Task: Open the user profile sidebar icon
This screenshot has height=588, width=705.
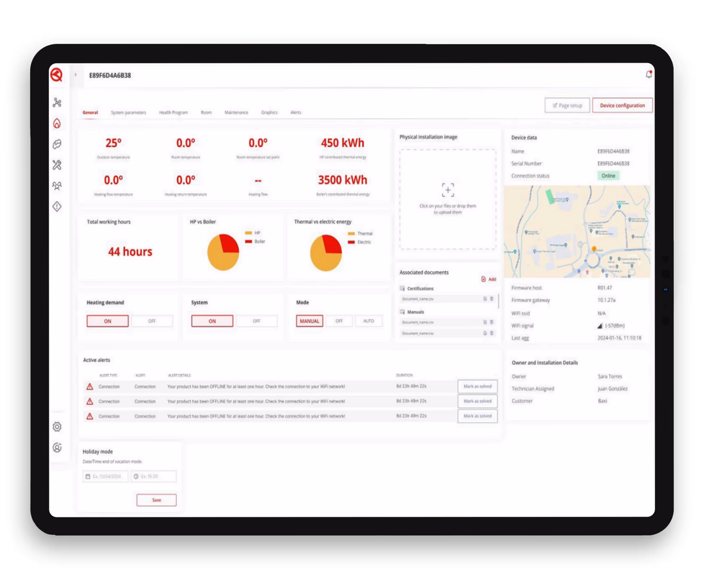Action: [57, 448]
